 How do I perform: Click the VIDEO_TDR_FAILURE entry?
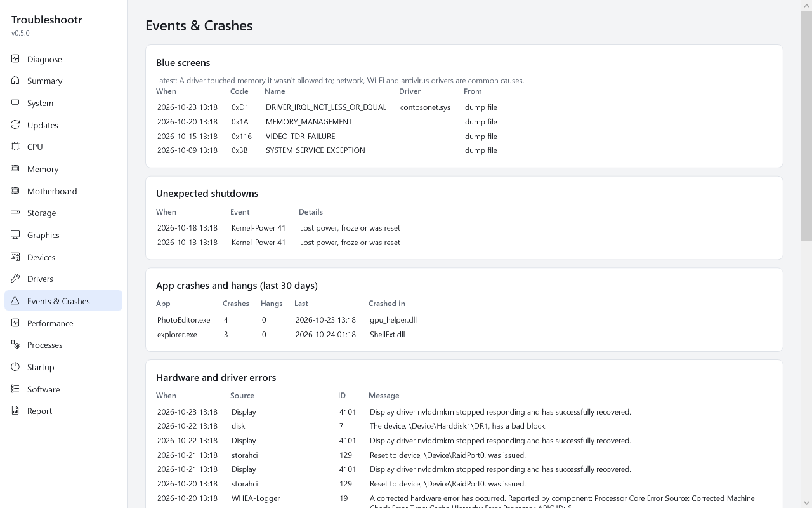point(300,137)
